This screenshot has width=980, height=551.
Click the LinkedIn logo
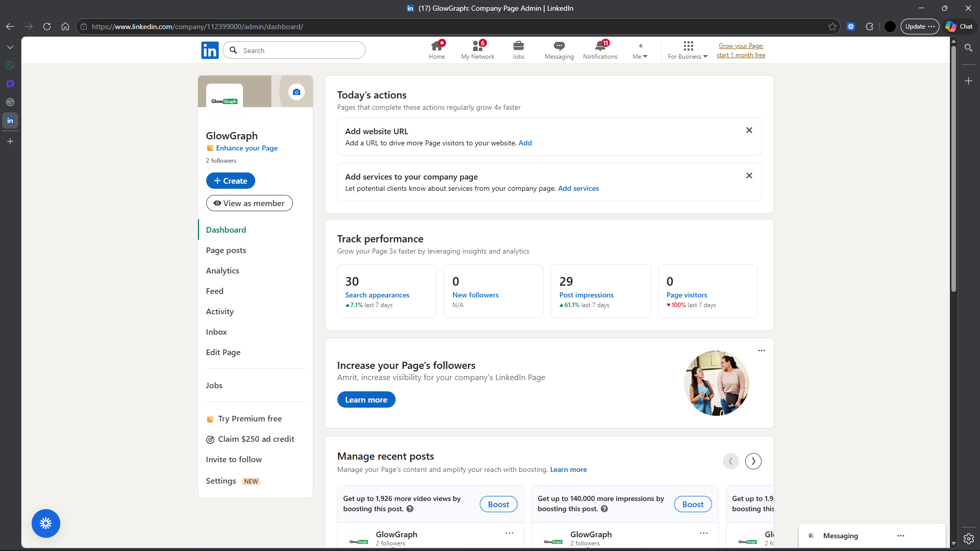tap(210, 50)
